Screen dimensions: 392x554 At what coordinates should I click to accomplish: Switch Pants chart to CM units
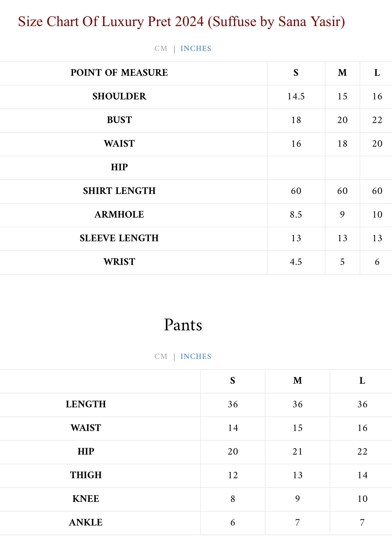click(x=161, y=356)
